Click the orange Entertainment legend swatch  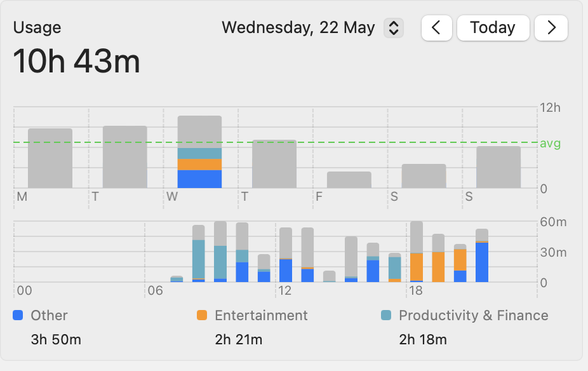coord(202,315)
